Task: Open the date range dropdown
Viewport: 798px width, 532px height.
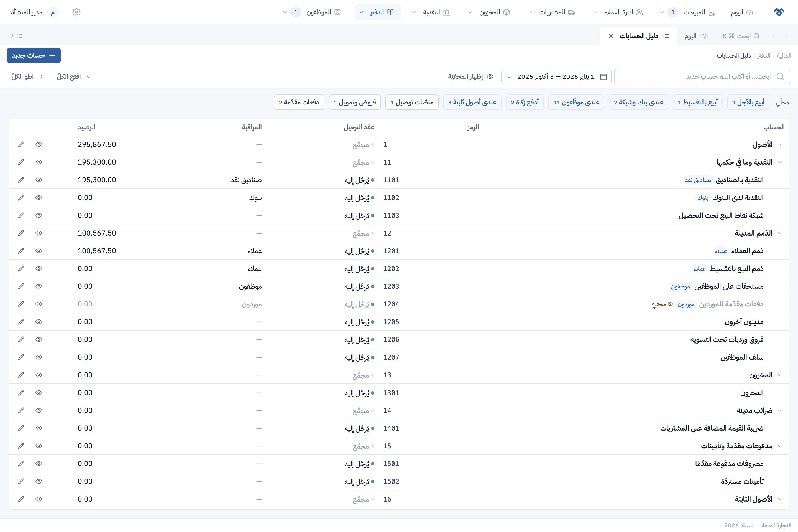Action: (x=556, y=77)
